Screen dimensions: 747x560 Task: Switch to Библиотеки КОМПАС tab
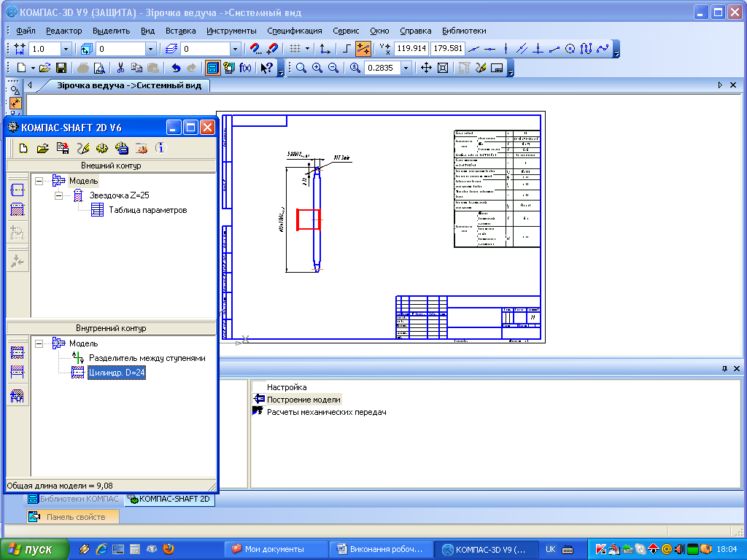[74, 499]
